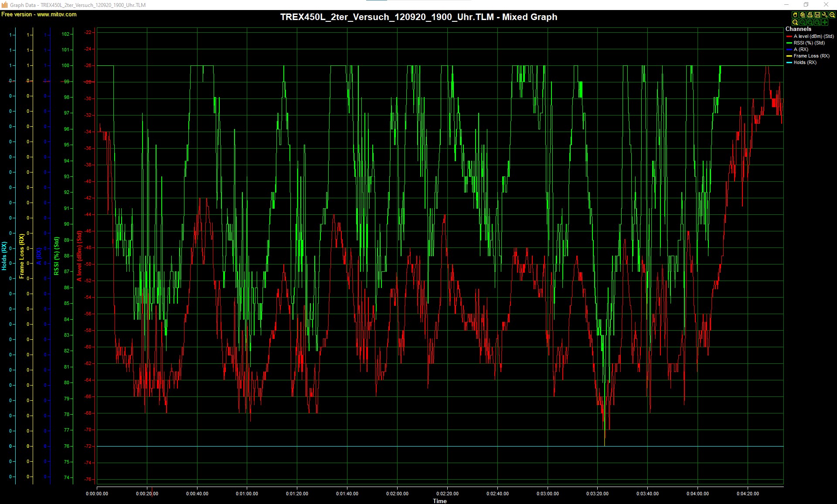The height and width of the screenshot is (504, 837).
Task: Click the zoom in magnifier icon
Action: 832,15
